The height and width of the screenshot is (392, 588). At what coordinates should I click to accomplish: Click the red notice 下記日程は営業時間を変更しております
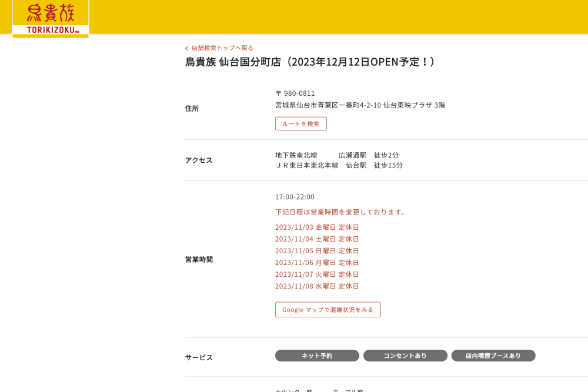(341, 212)
